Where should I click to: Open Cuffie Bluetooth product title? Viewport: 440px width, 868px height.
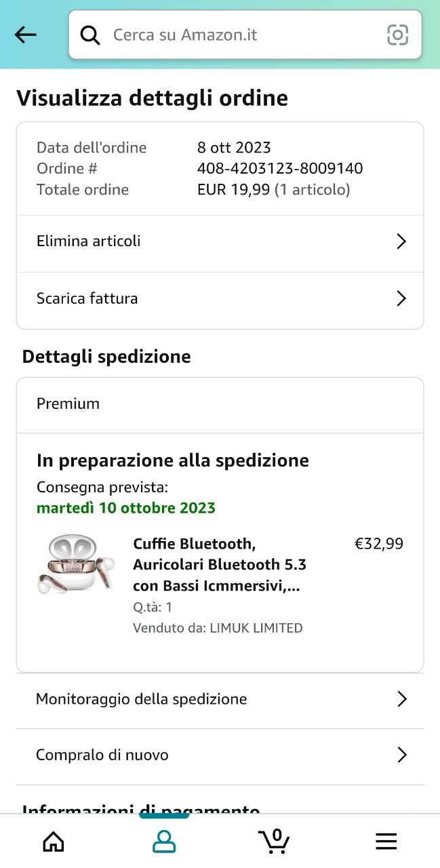[220, 565]
